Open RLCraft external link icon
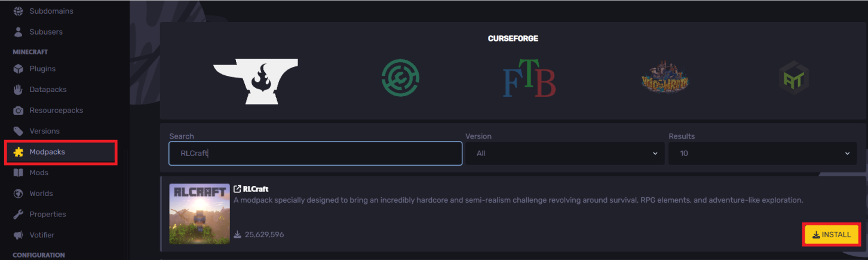This screenshot has width=868, height=260. 237,189
